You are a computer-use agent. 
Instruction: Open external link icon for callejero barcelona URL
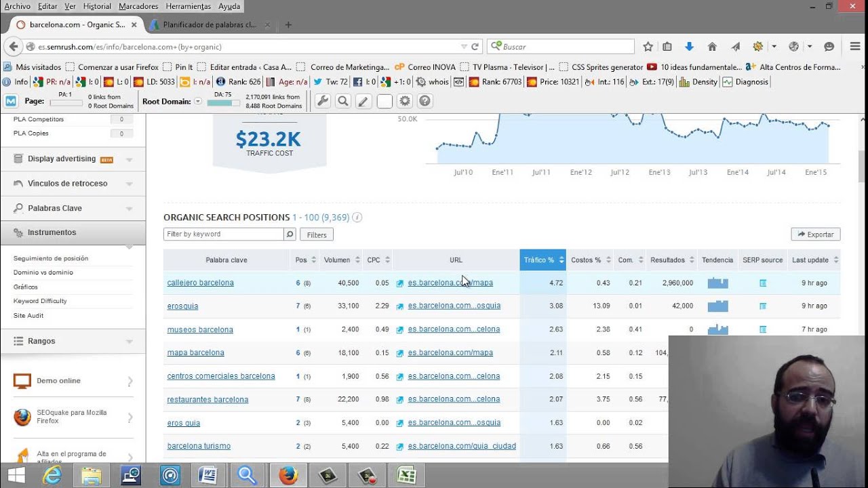[400, 283]
